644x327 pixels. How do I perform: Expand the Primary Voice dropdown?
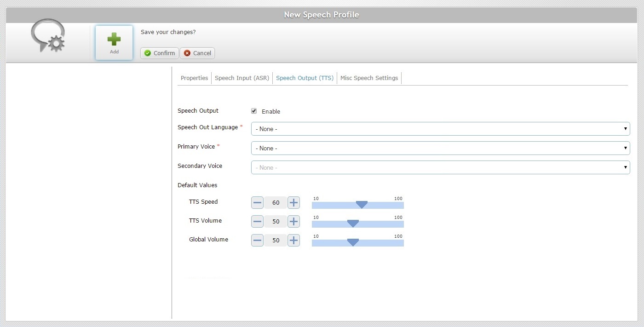pyautogui.click(x=440, y=148)
